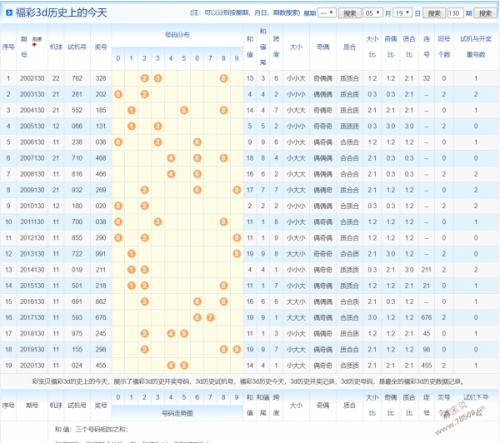Viewport: 500px width, 443px height.
Task: Click trial number 552 in row 2004130
Action: click(x=77, y=110)
